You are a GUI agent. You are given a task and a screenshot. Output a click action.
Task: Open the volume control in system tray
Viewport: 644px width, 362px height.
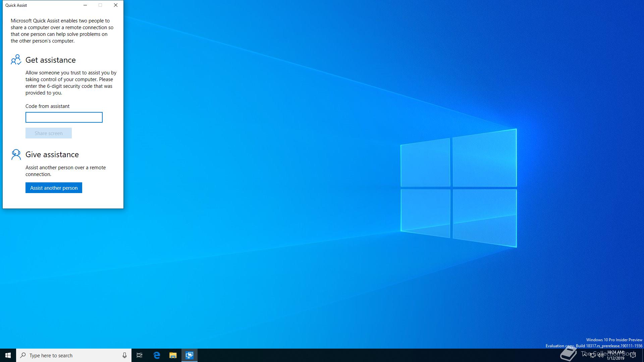(600, 355)
